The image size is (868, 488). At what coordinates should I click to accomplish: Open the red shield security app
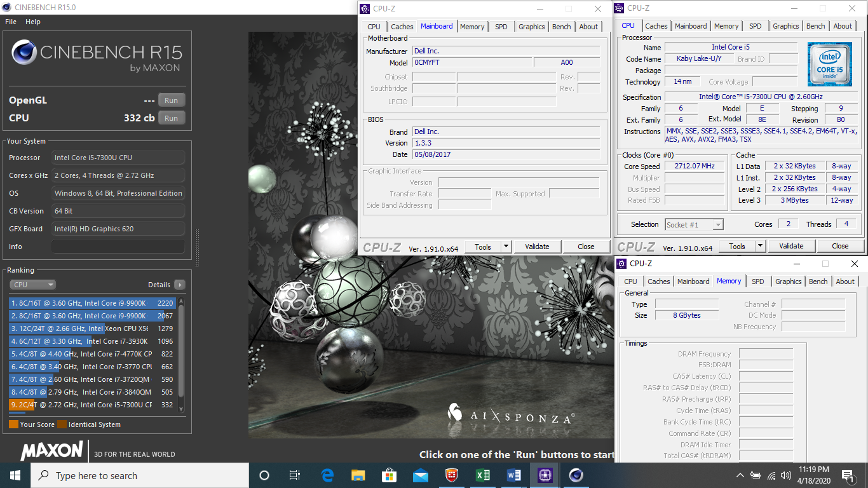[451, 475]
